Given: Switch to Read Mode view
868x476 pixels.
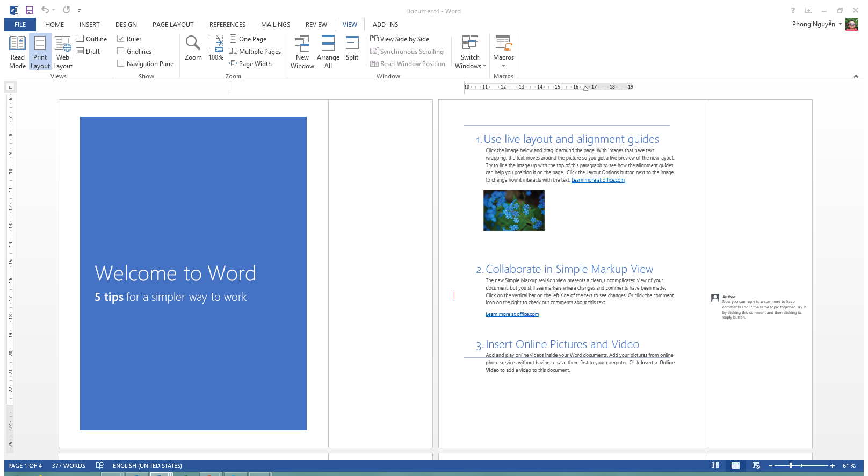Looking at the screenshot, I should [x=17, y=52].
